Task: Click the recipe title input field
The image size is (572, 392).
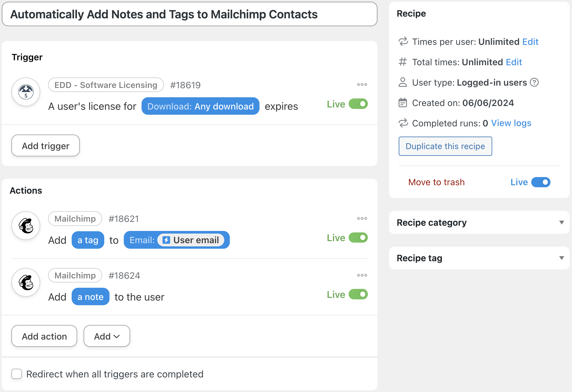Action: point(189,14)
